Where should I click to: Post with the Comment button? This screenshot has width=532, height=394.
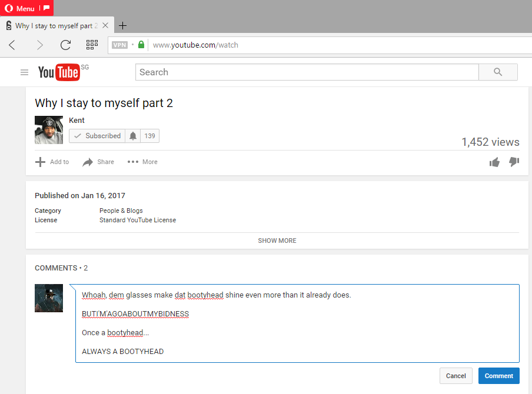click(499, 376)
